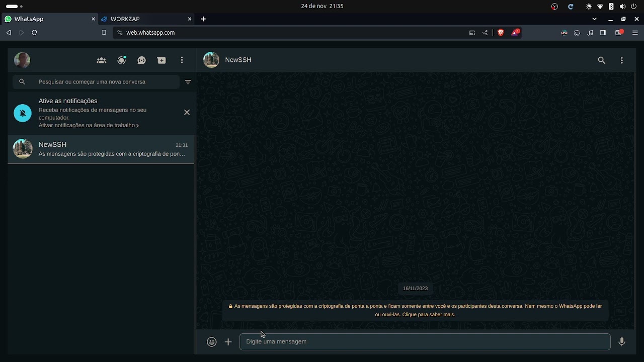Record a voice message with the microphone

tap(622, 342)
